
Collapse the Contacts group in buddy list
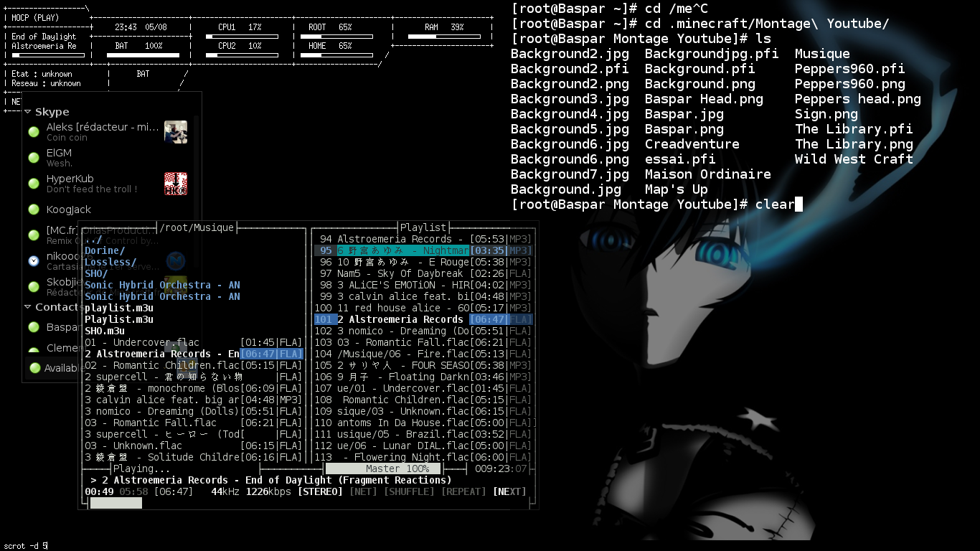click(28, 307)
